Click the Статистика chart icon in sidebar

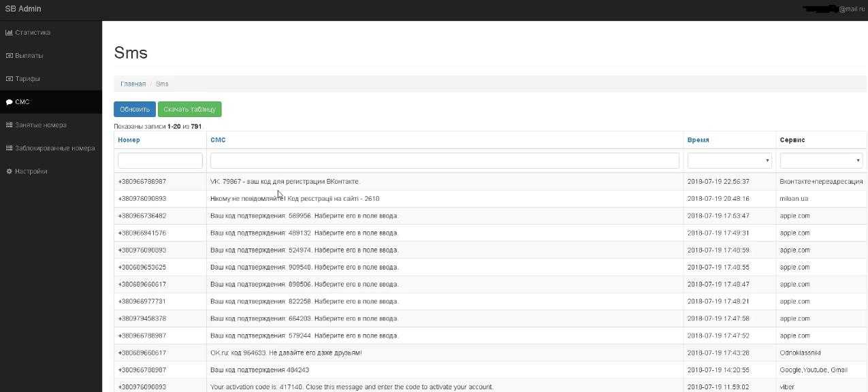(9, 33)
